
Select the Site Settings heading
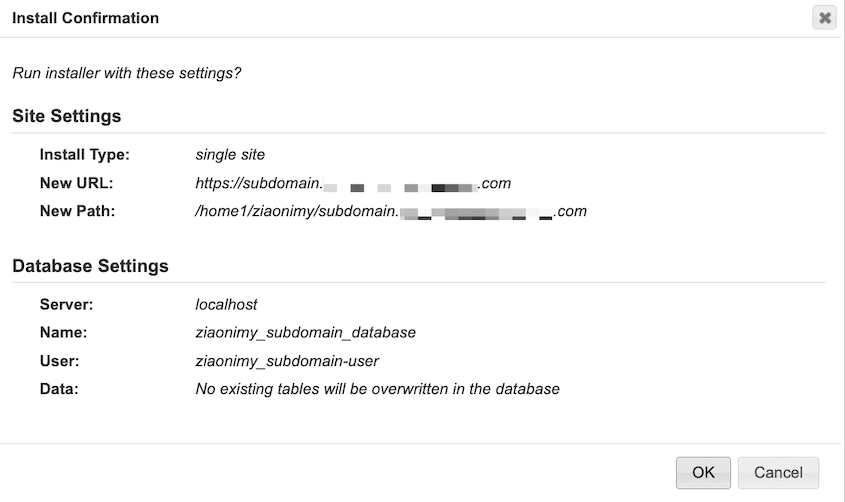tap(67, 116)
